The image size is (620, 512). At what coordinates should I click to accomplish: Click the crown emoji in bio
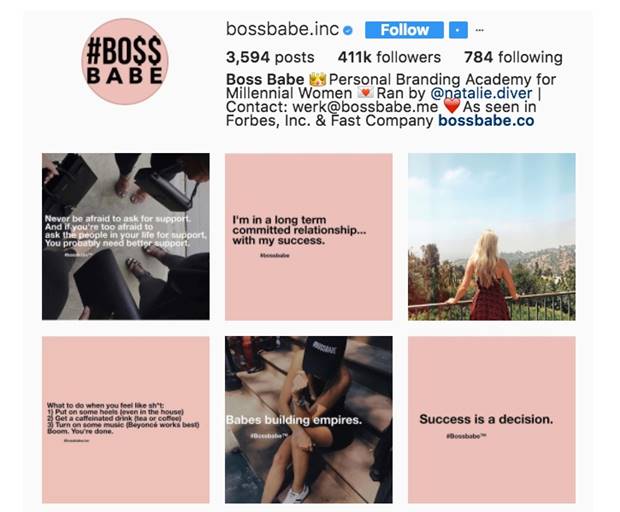[318, 80]
